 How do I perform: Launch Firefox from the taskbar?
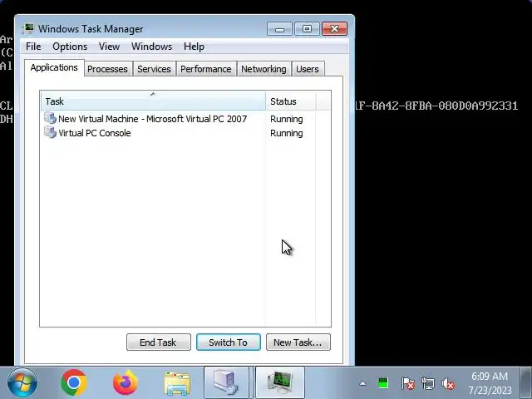126,382
